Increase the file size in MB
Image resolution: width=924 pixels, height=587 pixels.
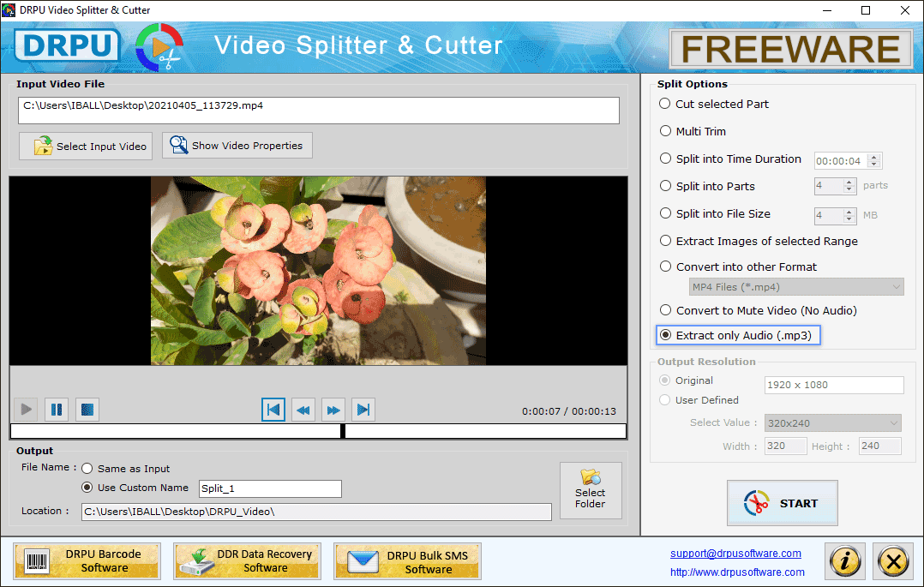tap(849, 212)
